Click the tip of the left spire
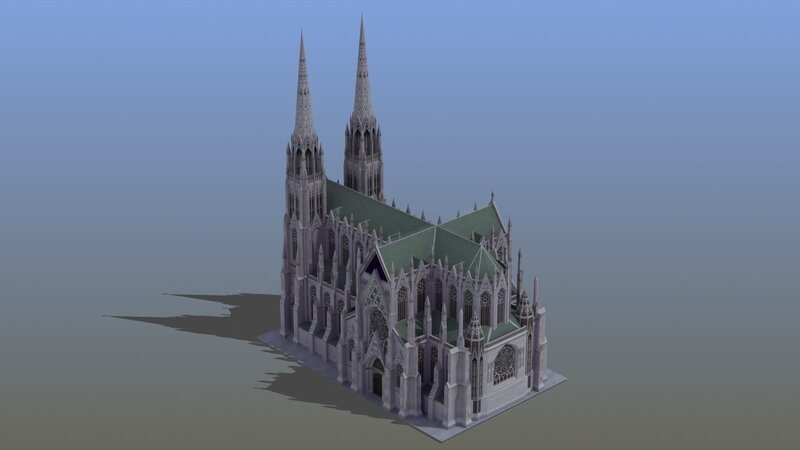The image size is (800, 450). 301,35
